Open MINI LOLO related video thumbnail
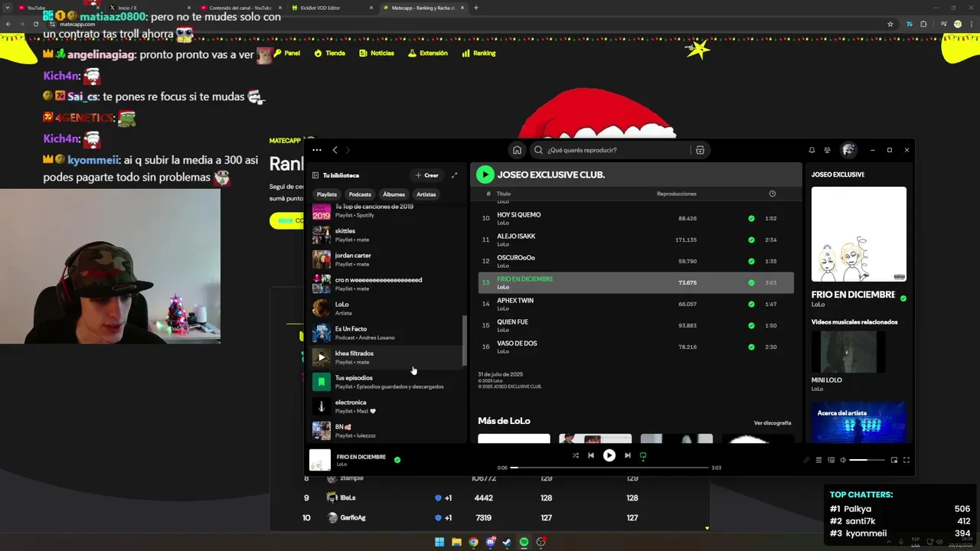Viewport: 980px width, 551px height. 848,352
